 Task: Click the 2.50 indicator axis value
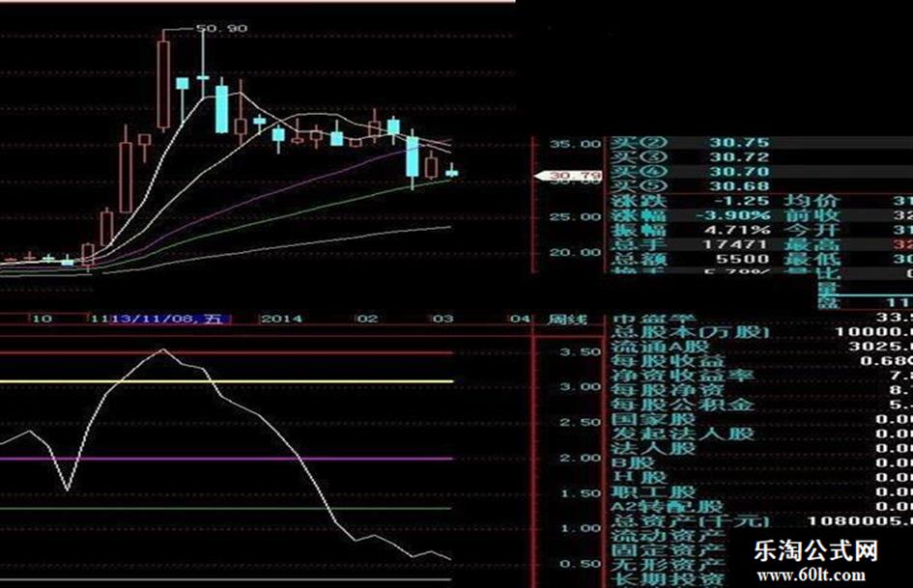pos(581,422)
